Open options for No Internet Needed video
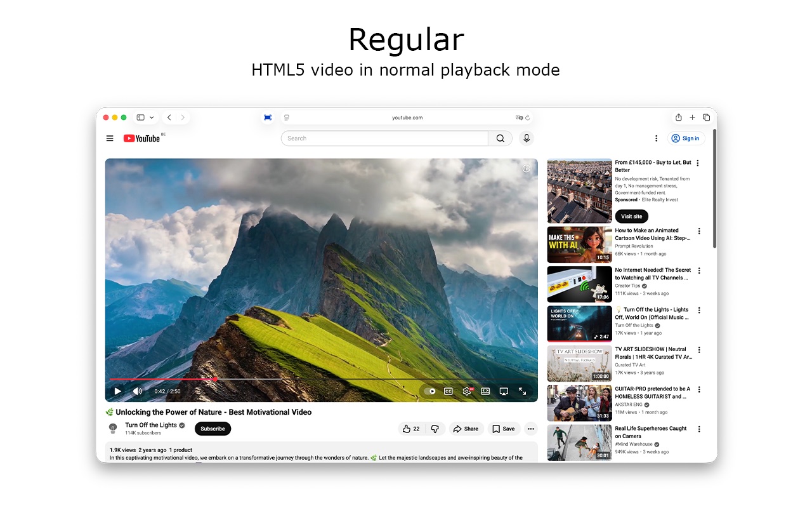The height and width of the screenshot is (508, 812). [699, 271]
